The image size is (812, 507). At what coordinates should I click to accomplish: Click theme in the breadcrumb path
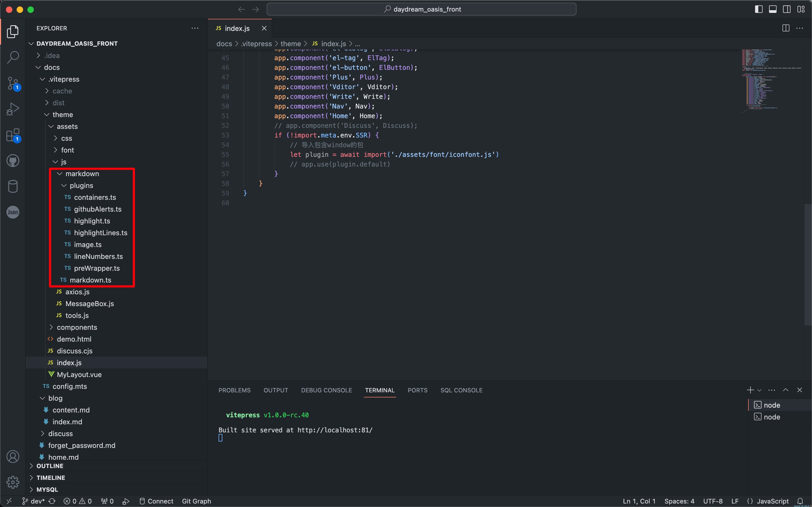click(290, 44)
